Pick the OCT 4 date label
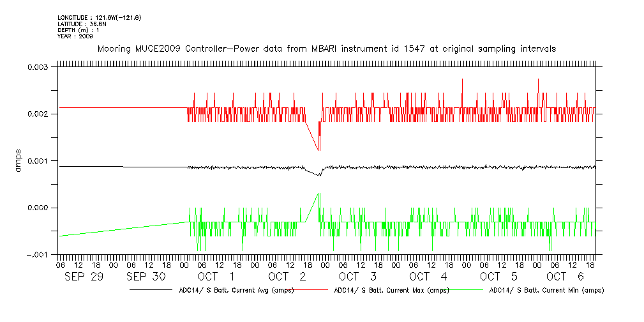 (x=428, y=277)
